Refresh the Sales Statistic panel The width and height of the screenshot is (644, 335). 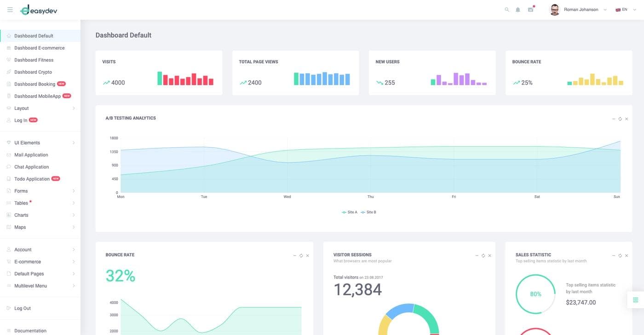click(x=620, y=256)
